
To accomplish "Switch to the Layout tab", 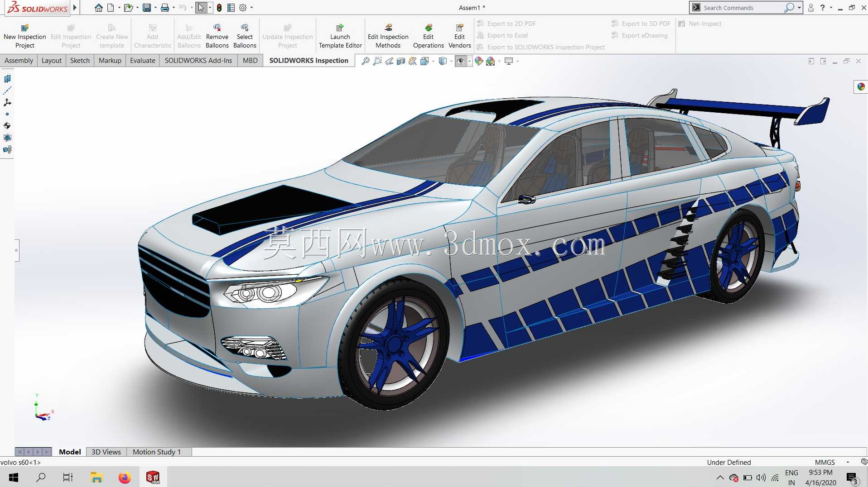I will click(51, 61).
